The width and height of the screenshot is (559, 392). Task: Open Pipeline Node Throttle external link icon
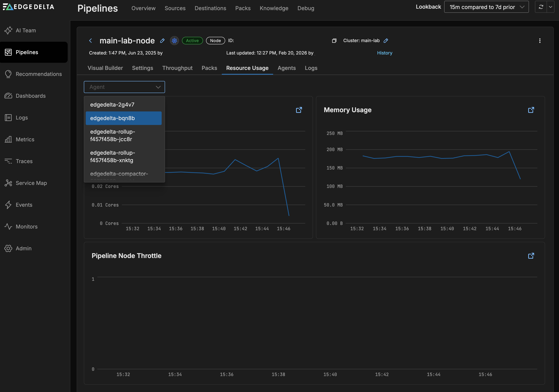531,256
